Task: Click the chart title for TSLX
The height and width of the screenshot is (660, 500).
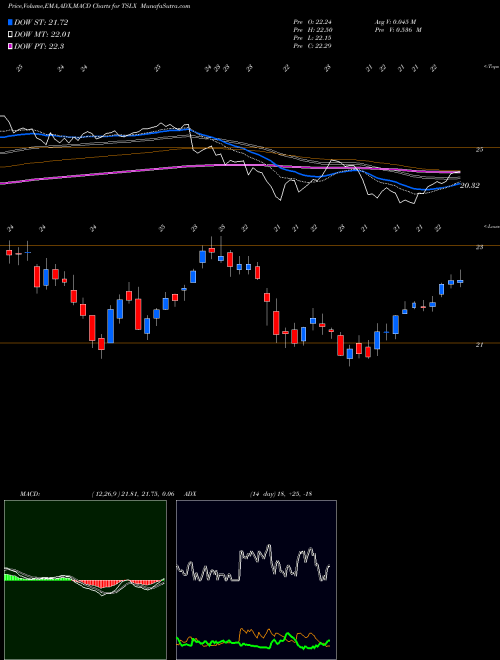Action: (x=99, y=6)
